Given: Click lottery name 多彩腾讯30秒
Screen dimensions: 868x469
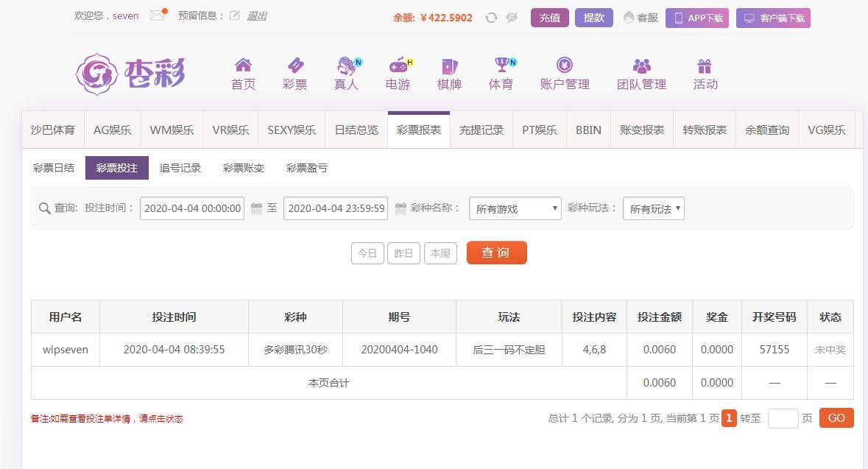Looking at the screenshot, I should 296,350.
